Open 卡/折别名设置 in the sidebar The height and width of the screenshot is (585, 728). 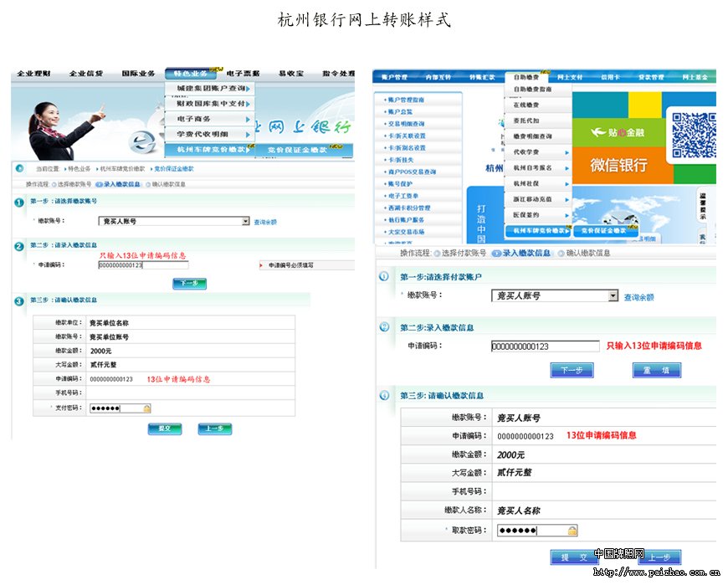tap(407, 148)
